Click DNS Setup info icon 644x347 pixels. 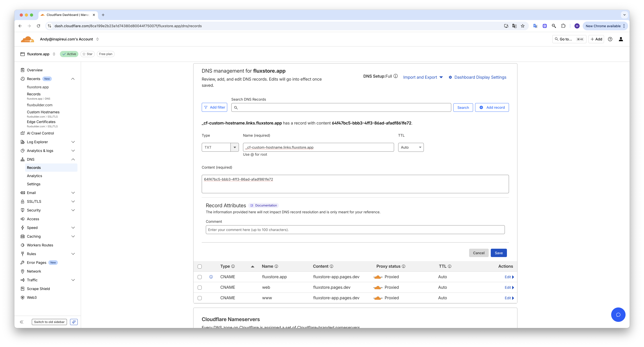pos(395,76)
